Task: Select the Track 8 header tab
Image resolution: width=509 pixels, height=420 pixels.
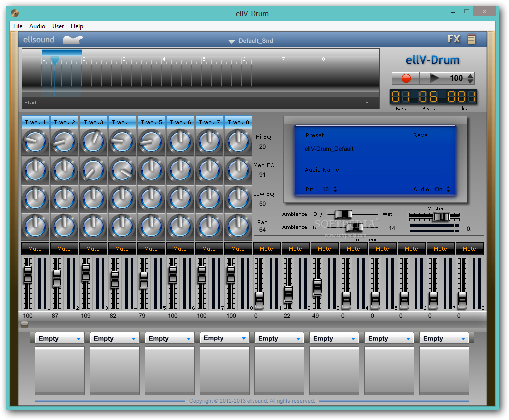Action: pyautogui.click(x=238, y=122)
